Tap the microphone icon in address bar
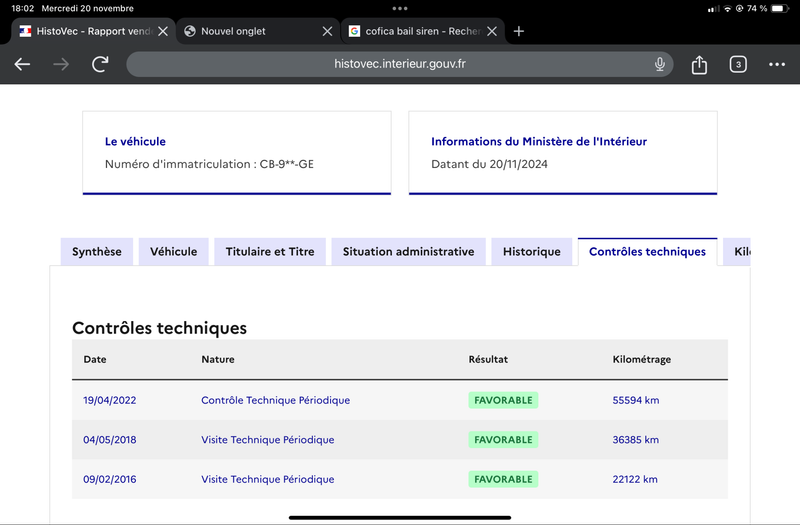This screenshot has width=800, height=525. coord(660,64)
